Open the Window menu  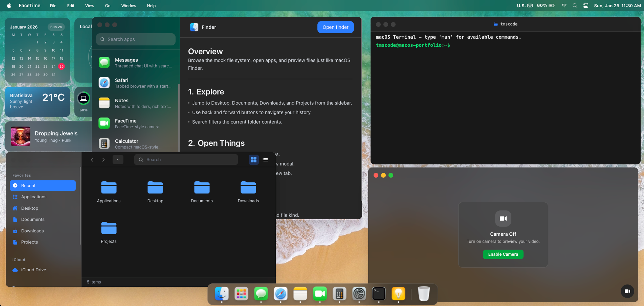[x=129, y=6]
